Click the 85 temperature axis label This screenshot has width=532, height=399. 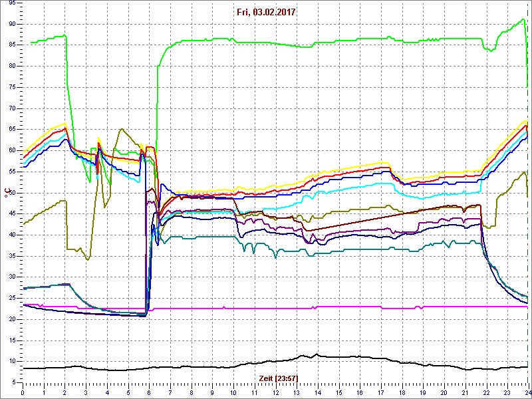pos(11,45)
